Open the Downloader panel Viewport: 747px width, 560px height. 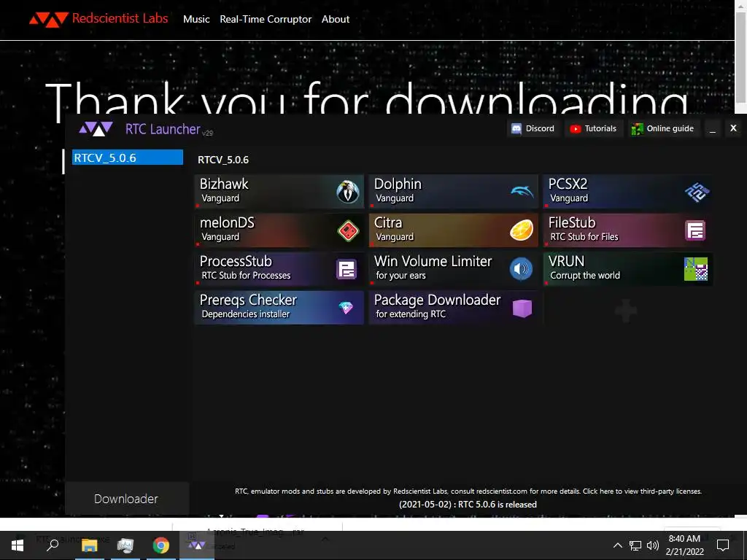[126, 499]
